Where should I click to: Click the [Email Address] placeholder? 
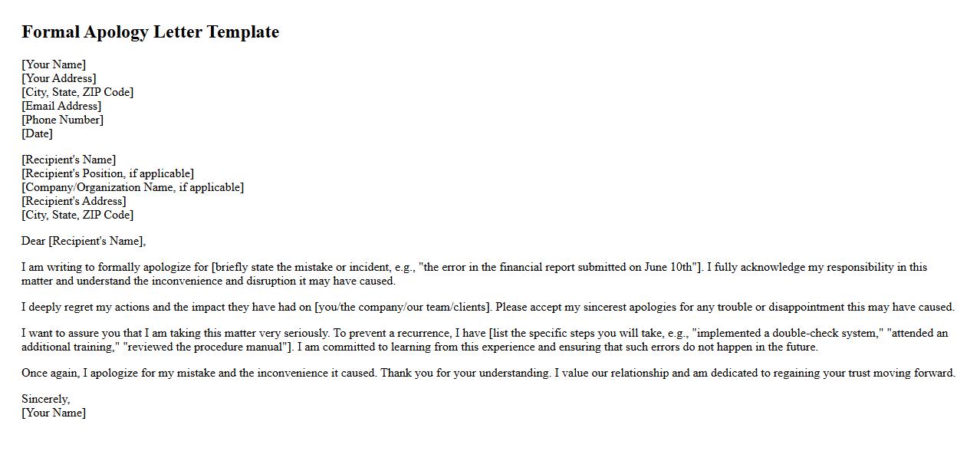coord(61,106)
